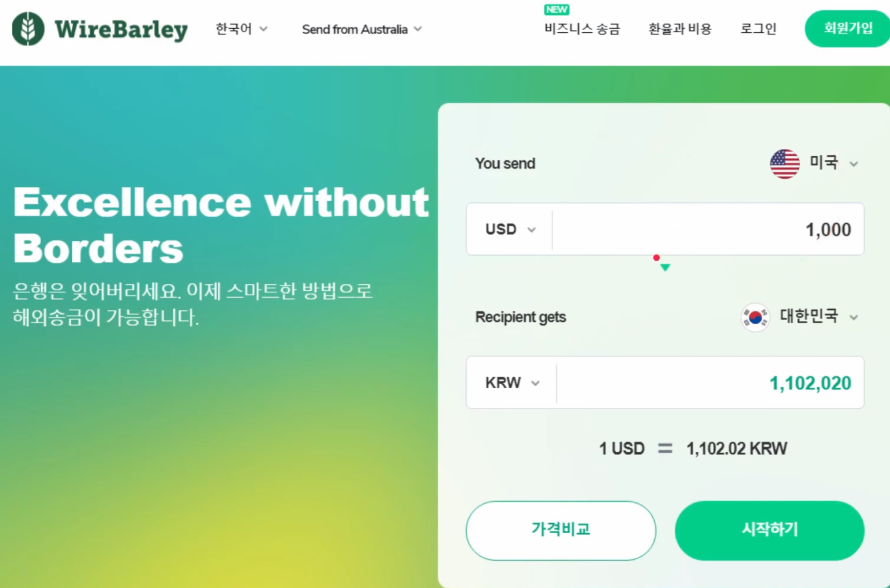
Task: Click the green down arrow between currency fields
Action: (665, 266)
